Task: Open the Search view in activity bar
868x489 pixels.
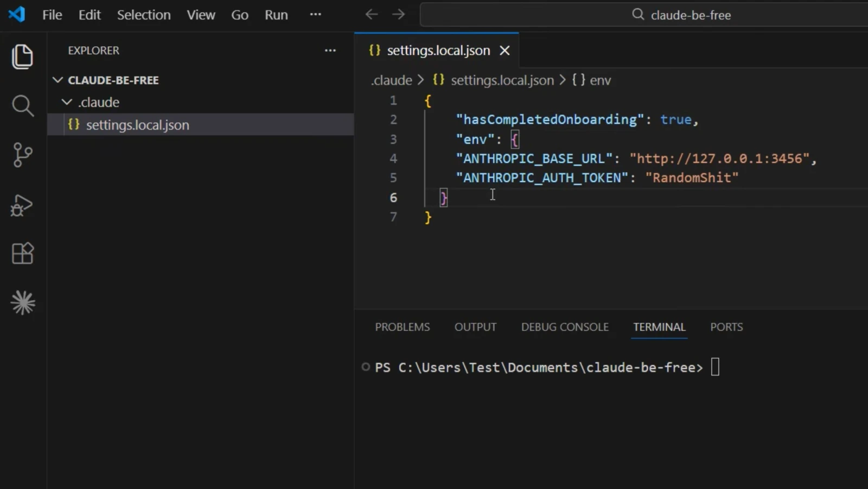Action: [22, 105]
